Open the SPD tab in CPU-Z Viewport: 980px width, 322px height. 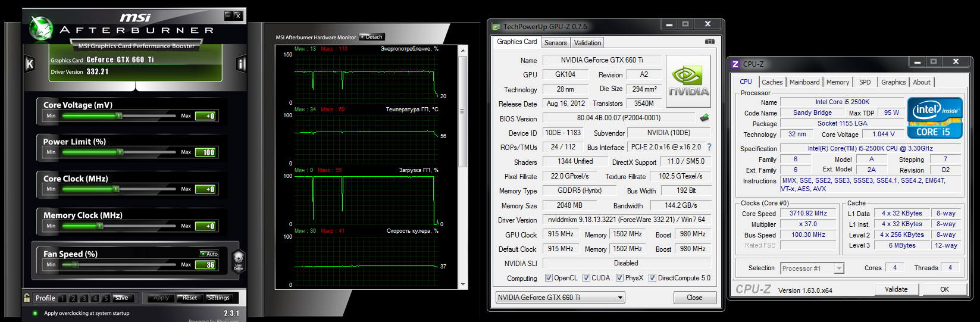click(x=865, y=82)
